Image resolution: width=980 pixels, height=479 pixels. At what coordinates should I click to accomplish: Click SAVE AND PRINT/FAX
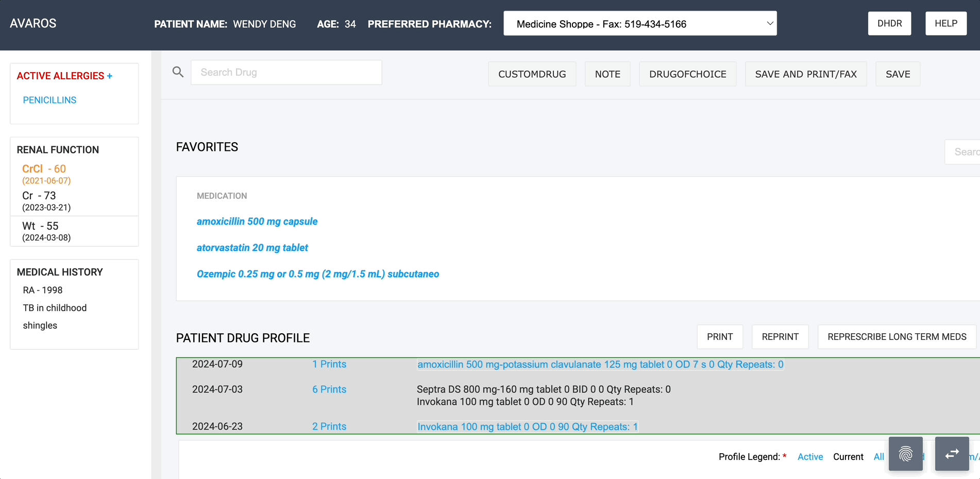tap(805, 74)
